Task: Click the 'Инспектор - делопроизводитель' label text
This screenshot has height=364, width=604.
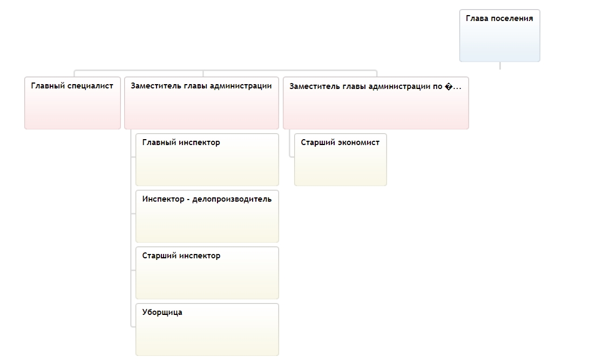Action: [x=207, y=200]
